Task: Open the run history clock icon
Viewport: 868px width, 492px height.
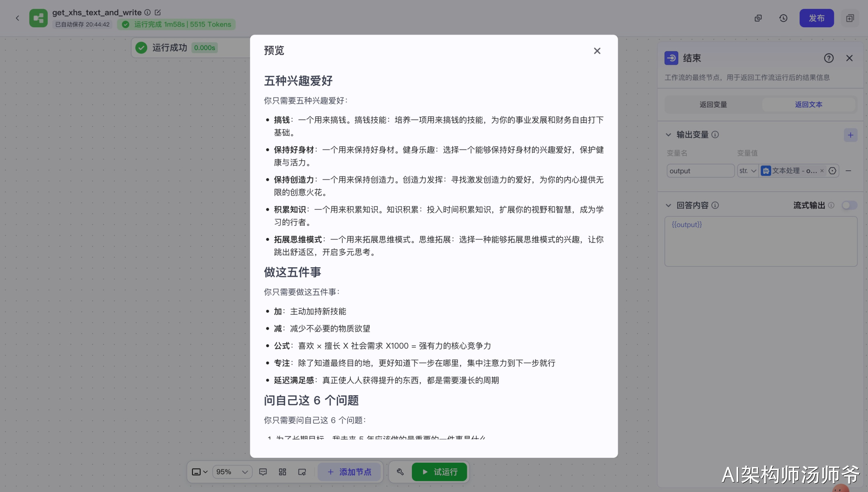Action: (x=783, y=18)
